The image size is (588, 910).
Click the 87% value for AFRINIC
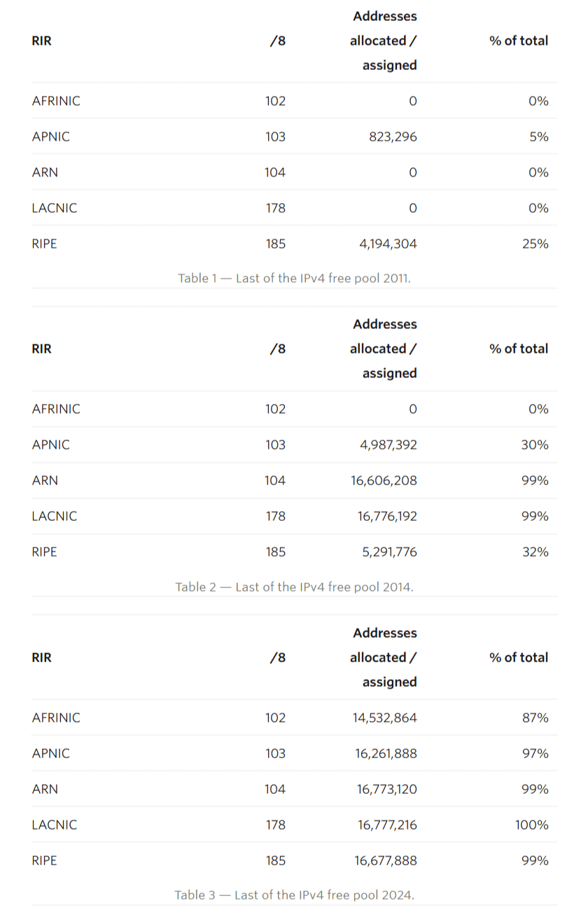click(535, 717)
